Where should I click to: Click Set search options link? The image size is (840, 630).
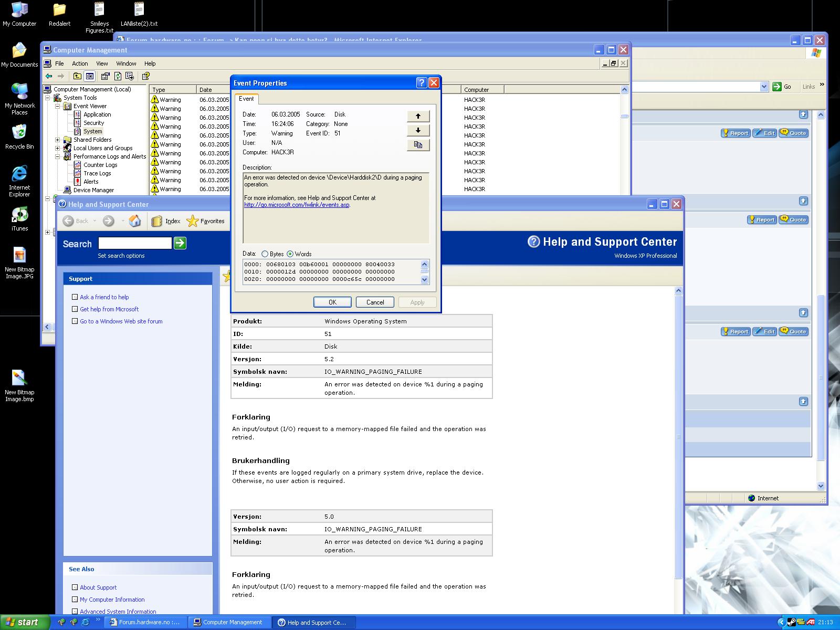pyautogui.click(x=121, y=256)
